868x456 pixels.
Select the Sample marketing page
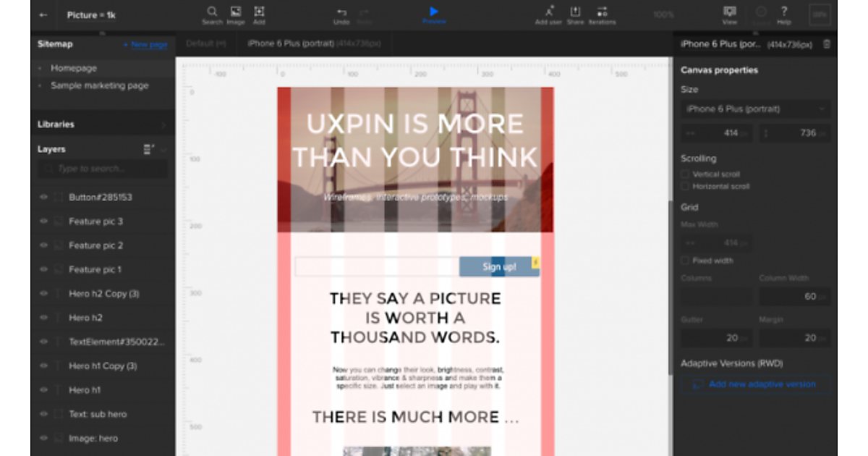tap(99, 85)
